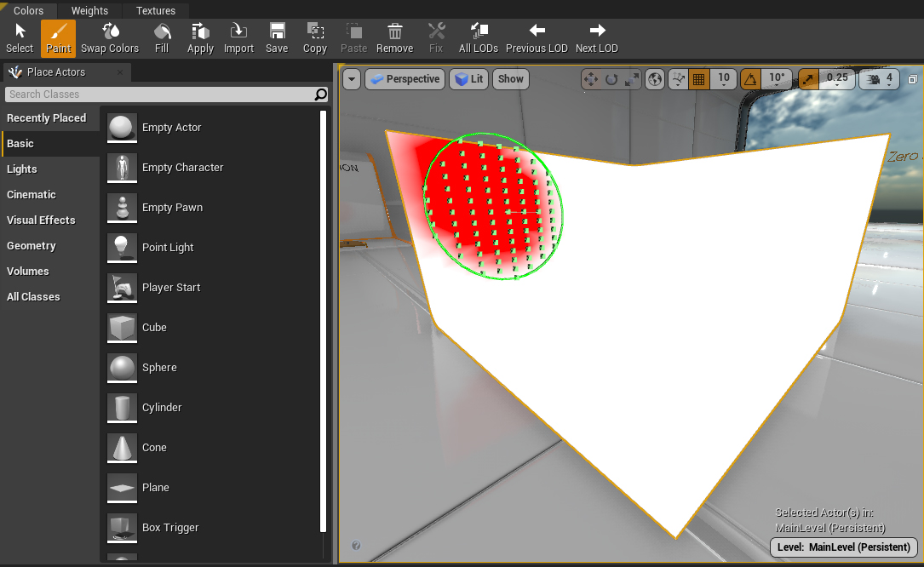Save painted vertex colors
Image resolution: width=924 pixels, height=567 pixels.
tap(277, 38)
